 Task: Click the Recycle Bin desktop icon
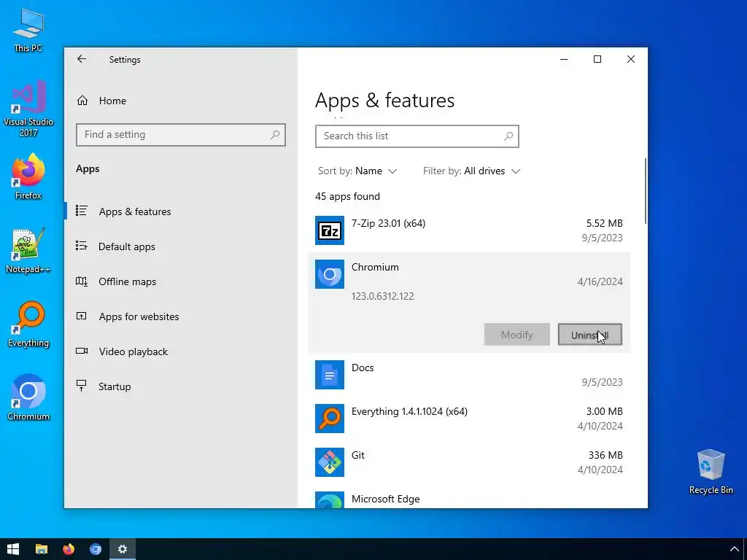[x=711, y=472]
